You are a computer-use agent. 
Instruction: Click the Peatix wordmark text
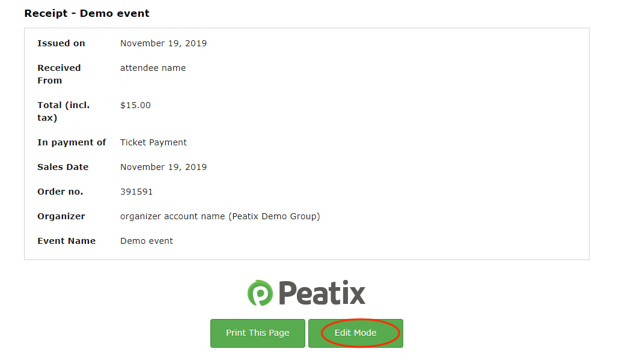click(x=322, y=293)
